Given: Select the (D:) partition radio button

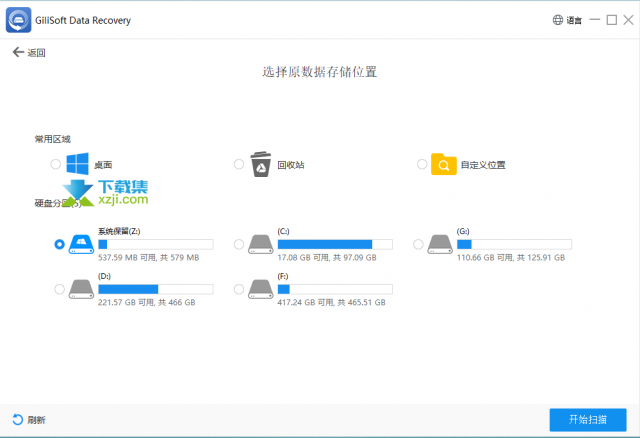Looking at the screenshot, I should [59, 289].
